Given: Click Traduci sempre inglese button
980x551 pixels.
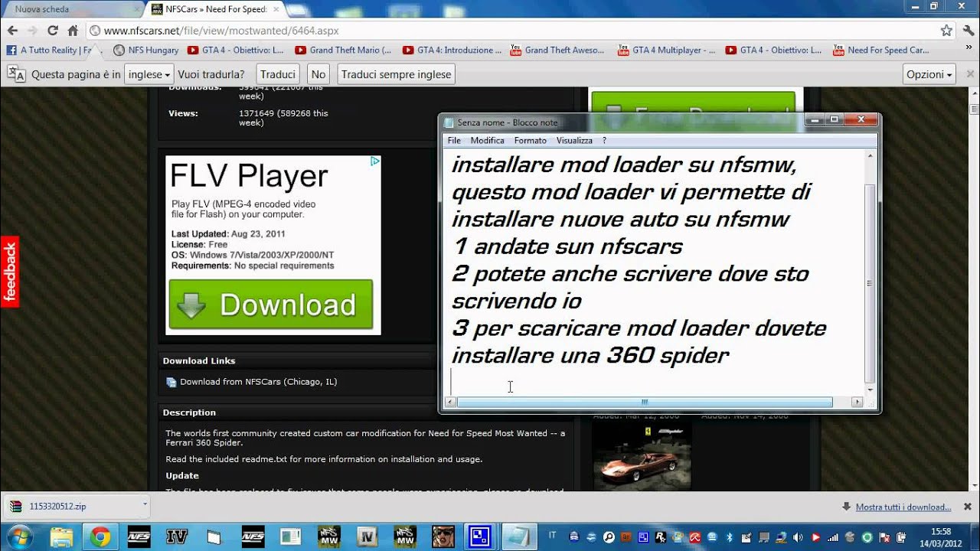Looking at the screenshot, I should click(396, 74).
